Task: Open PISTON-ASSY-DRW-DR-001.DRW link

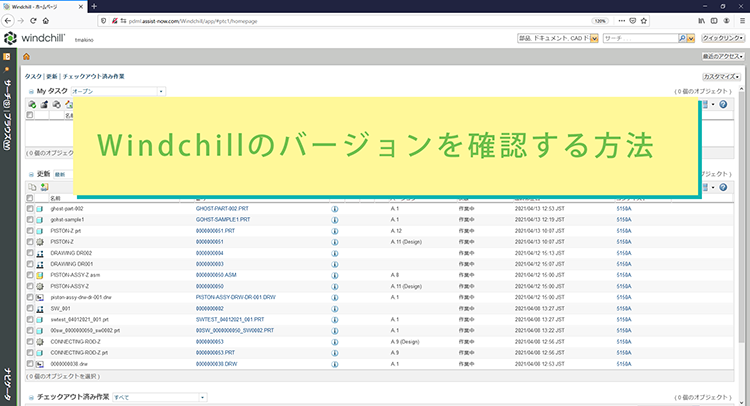Action: (235, 297)
